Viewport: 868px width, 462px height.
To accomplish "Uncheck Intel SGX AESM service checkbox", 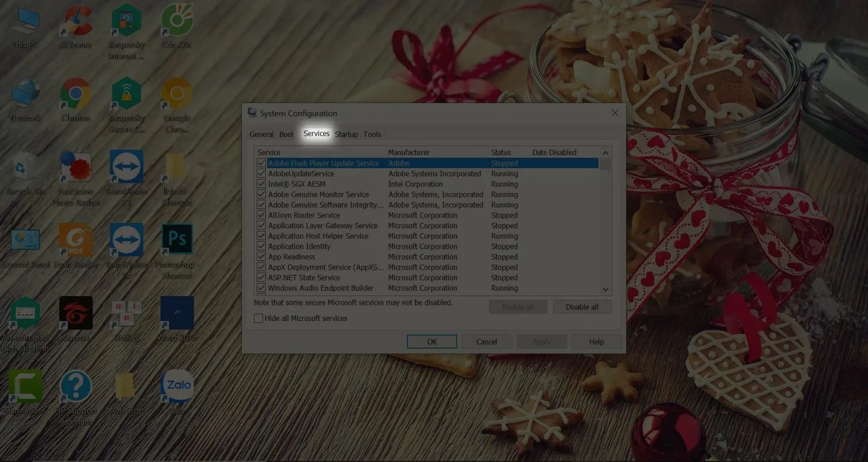I will coord(261,184).
